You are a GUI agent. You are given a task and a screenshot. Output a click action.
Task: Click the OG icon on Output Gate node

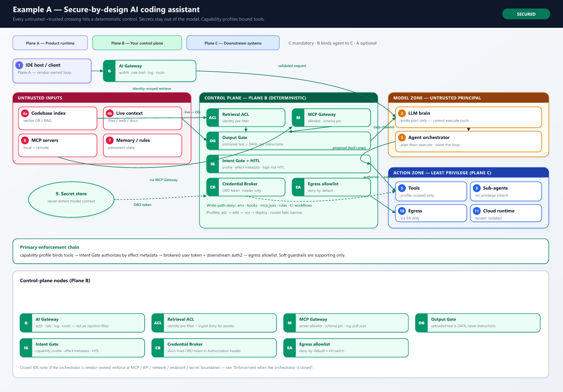(213, 141)
